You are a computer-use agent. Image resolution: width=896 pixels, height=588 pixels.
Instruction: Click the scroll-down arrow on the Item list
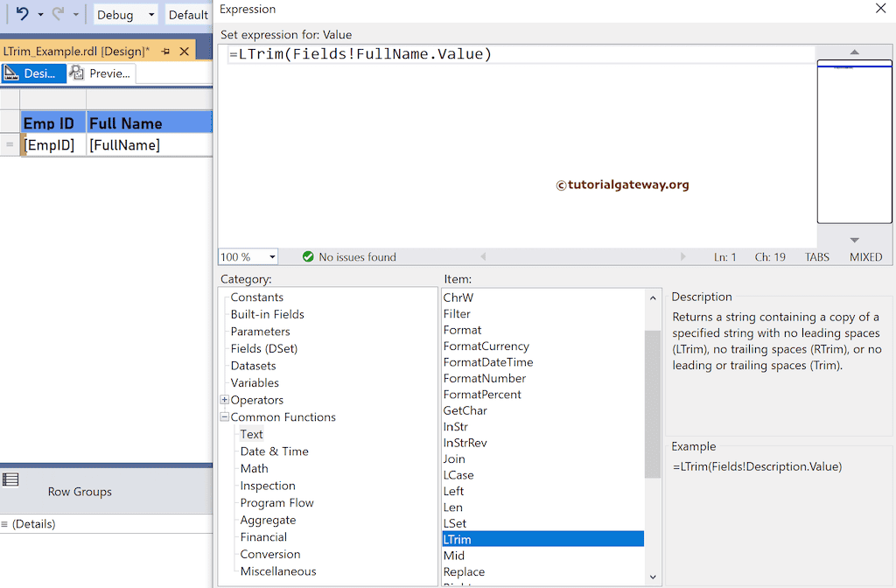coord(653,577)
